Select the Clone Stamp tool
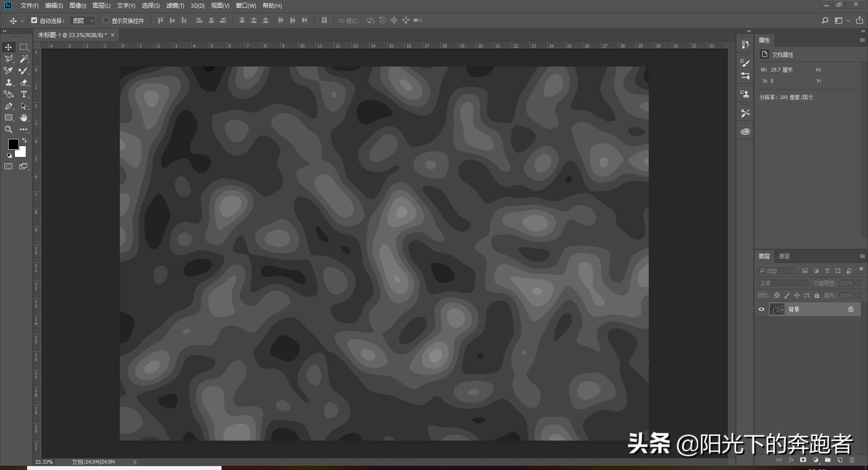The height and width of the screenshot is (470, 868). pos(9,82)
